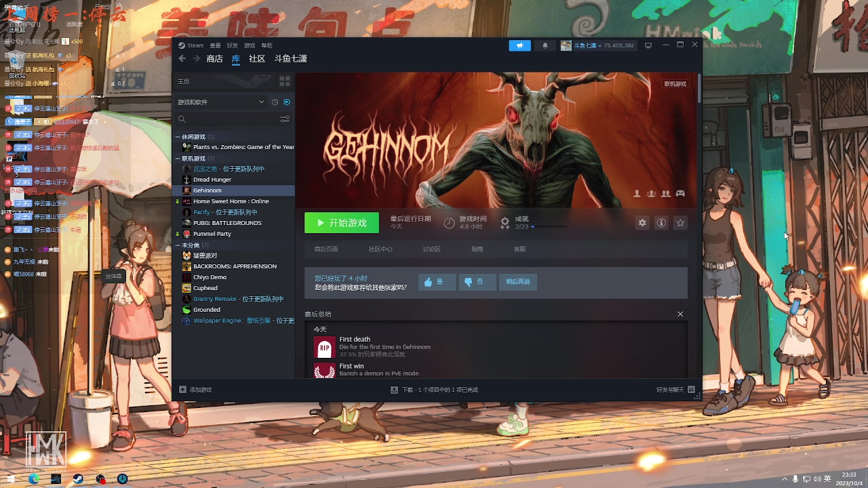Click the achievements gear trophy icon

click(505, 222)
